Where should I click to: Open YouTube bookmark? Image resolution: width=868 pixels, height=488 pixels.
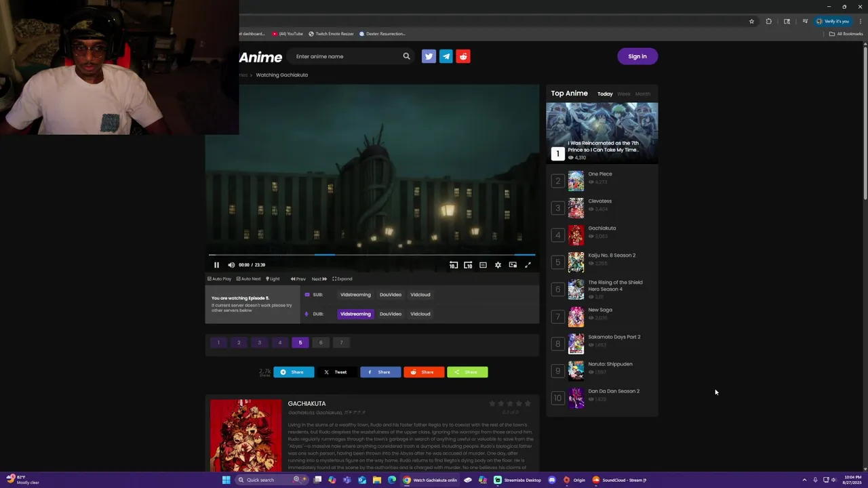click(288, 34)
